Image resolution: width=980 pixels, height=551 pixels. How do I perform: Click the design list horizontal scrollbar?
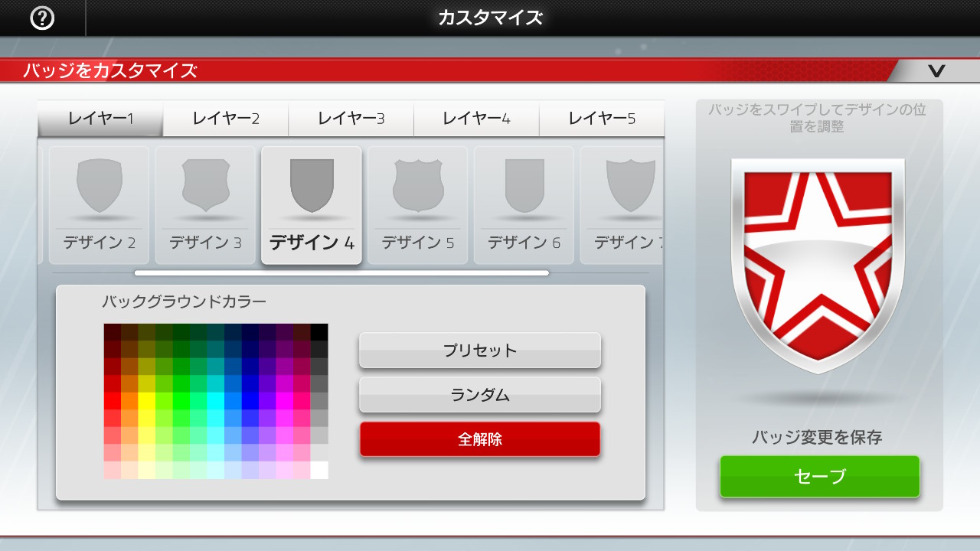pyautogui.click(x=341, y=272)
